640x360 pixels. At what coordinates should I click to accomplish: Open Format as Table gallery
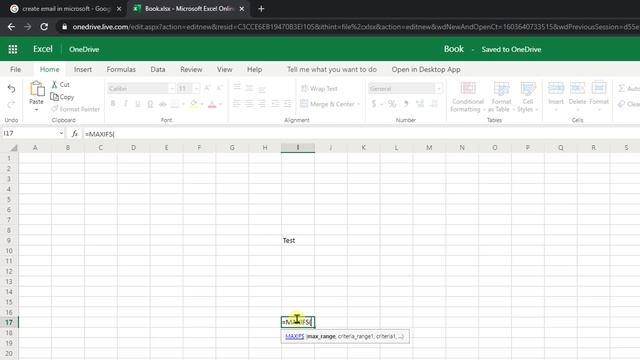click(501, 97)
